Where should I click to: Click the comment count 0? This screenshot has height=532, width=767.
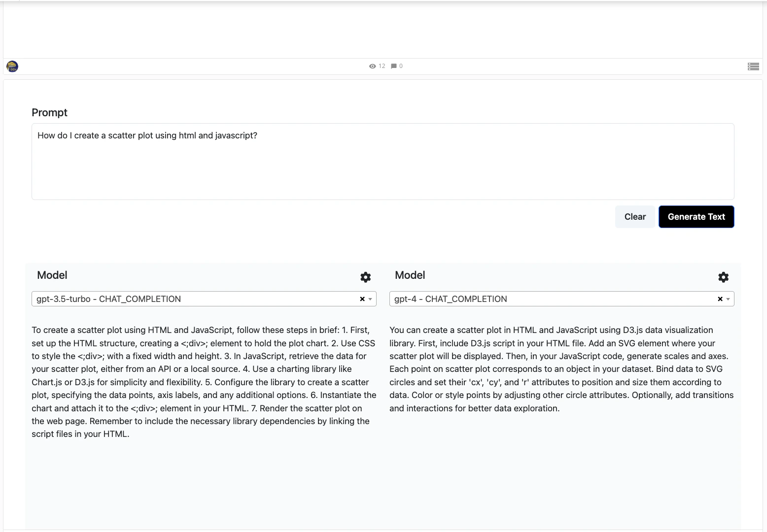(401, 66)
